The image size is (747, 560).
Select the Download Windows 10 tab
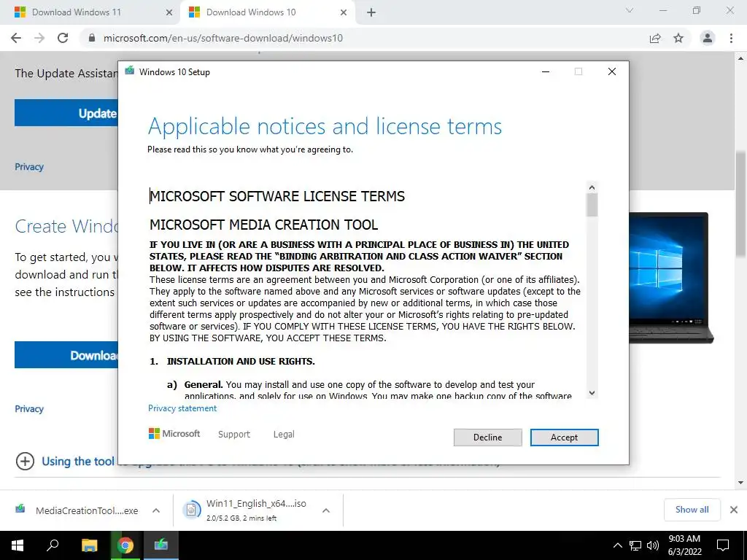point(268,12)
